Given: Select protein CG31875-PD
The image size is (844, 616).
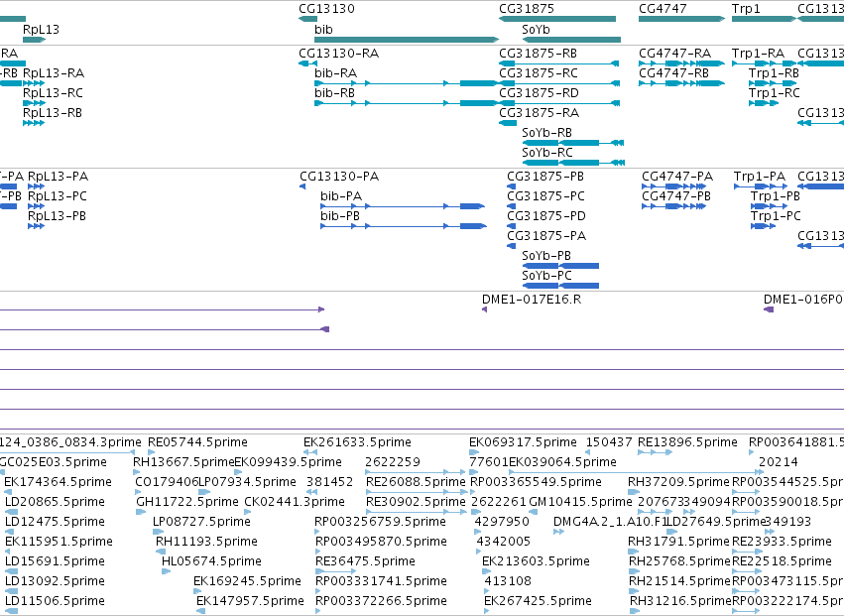Looking at the screenshot, I should [546, 216].
